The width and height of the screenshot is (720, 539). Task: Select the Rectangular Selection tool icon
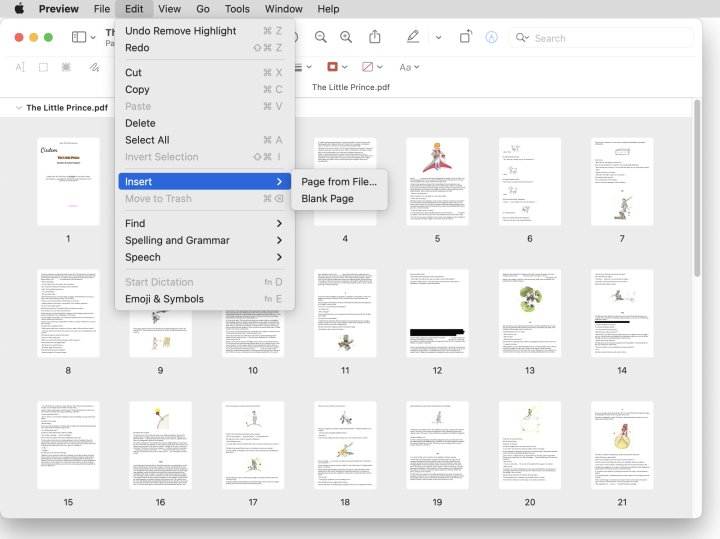pos(43,67)
